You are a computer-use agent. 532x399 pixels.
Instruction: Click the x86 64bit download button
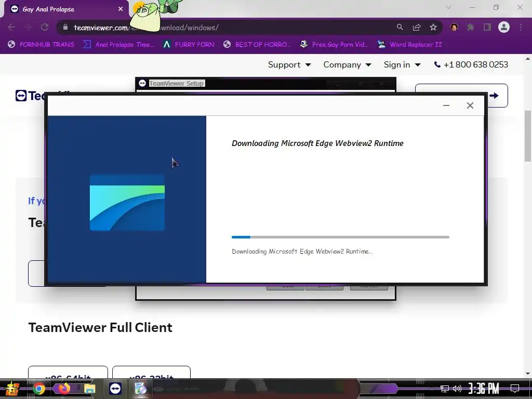[x=68, y=372]
